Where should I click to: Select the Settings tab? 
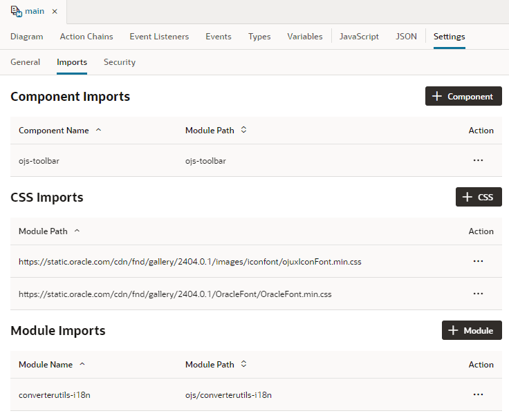[450, 37]
